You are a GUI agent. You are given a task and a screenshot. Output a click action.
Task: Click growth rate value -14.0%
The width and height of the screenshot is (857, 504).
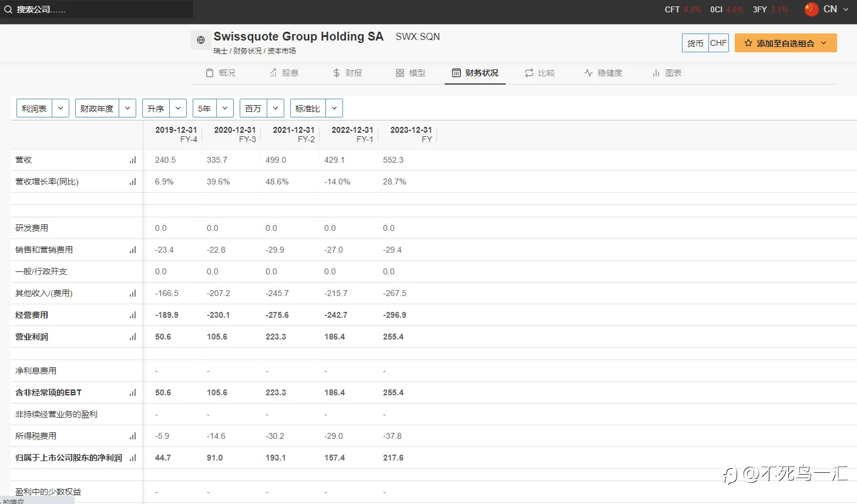pyautogui.click(x=337, y=182)
